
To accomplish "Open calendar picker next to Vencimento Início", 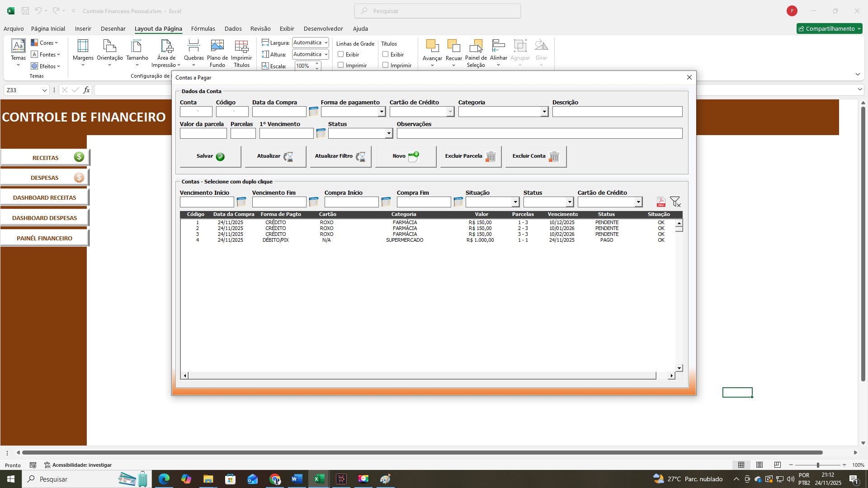I will [241, 202].
